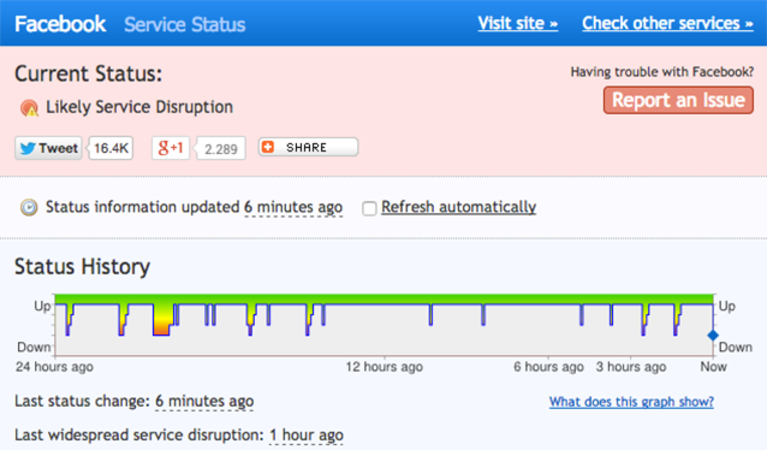
Task: Click the Twitter bird icon
Action: point(28,148)
